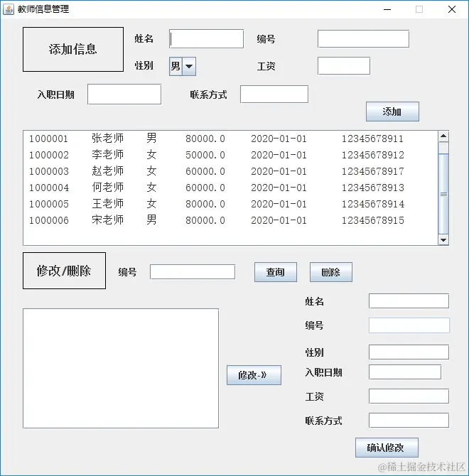Focus the 入职日期 field in add section
469x476 pixels.
124,94
